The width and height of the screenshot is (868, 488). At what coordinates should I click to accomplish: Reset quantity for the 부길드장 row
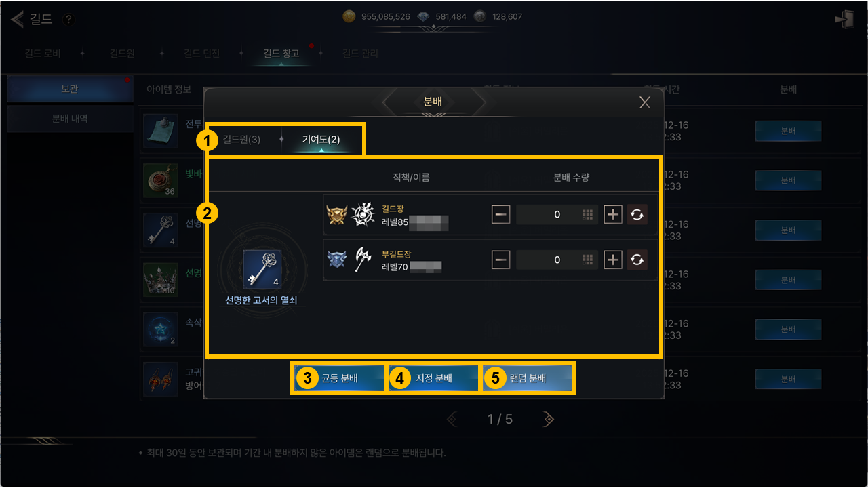point(637,260)
